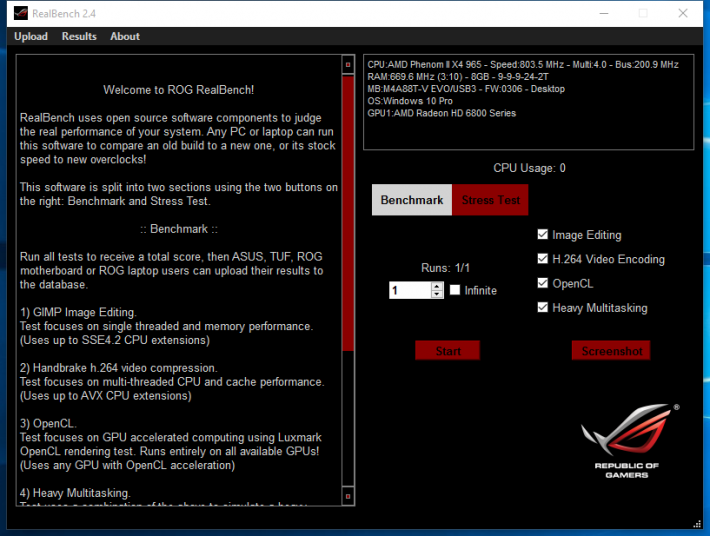Switch to the Benchmark tab
The width and height of the screenshot is (710, 536).
tap(412, 200)
